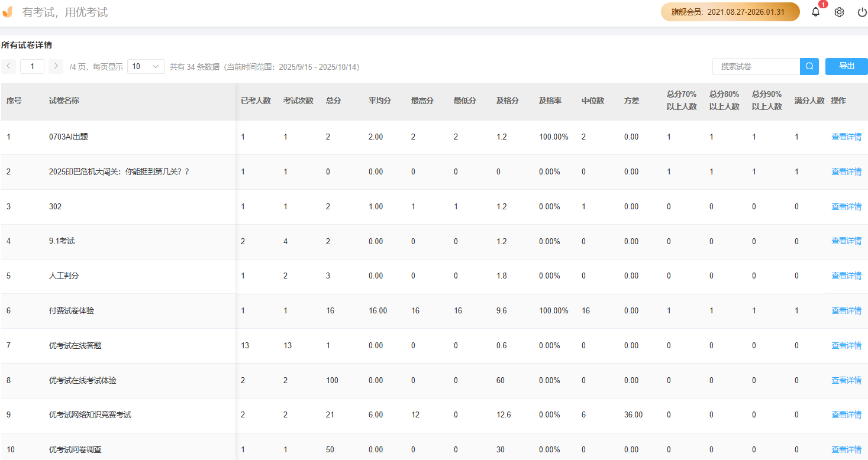868x460 pixels.
Task: Go to previous page arrow
Action: tap(8, 67)
